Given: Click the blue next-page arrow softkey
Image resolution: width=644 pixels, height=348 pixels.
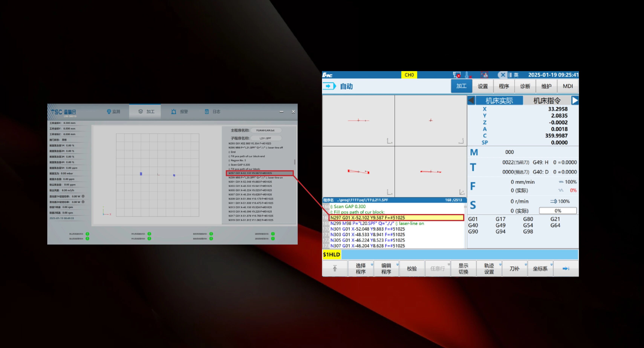Looking at the screenshot, I should (566, 268).
